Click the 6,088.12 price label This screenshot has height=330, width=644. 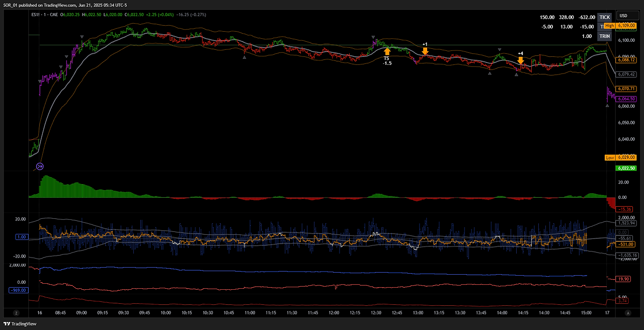pos(626,59)
